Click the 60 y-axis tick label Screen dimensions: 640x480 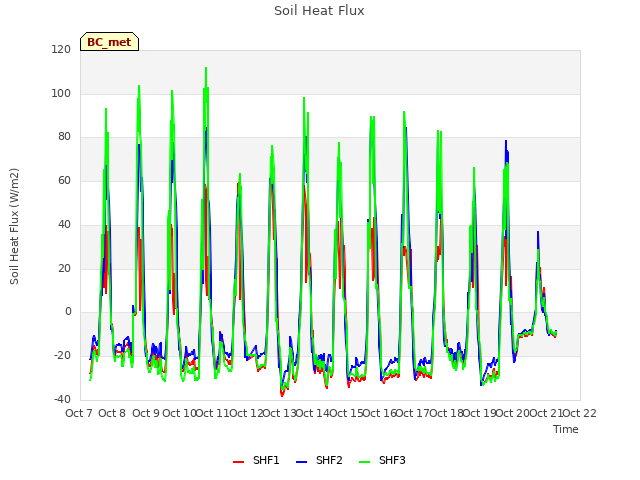[64, 180]
